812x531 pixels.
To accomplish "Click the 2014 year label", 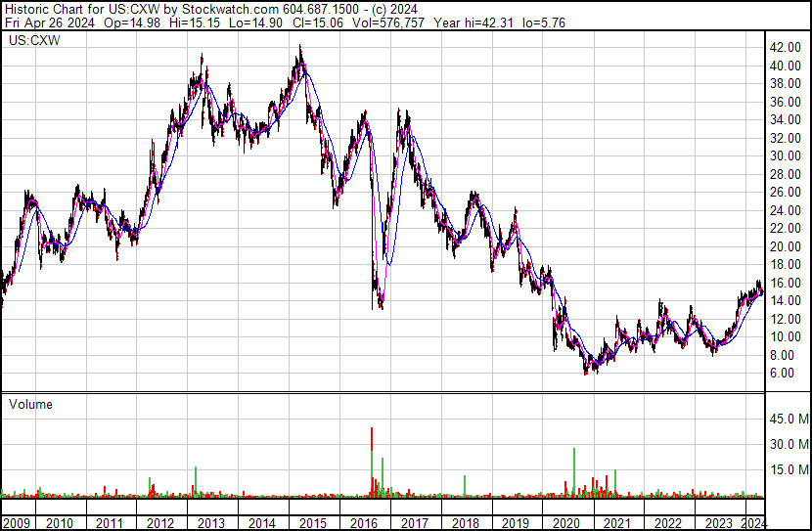I will pyautogui.click(x=262, y=523).
